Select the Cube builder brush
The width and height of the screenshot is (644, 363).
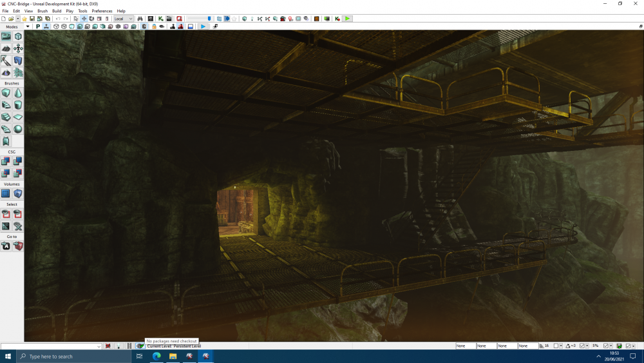pos(6,93)
